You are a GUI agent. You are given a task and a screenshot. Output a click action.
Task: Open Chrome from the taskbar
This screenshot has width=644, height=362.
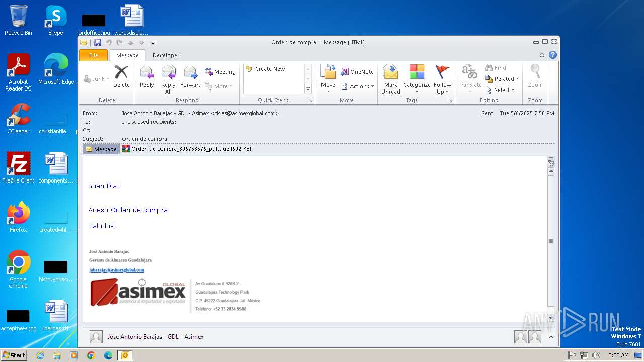point(91,355)
